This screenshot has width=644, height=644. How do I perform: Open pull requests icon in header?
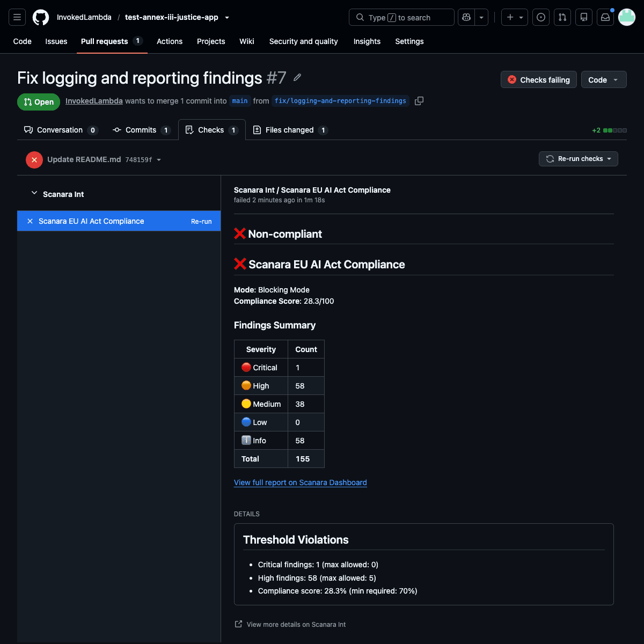pyautogui.click(x=562, y=17)
